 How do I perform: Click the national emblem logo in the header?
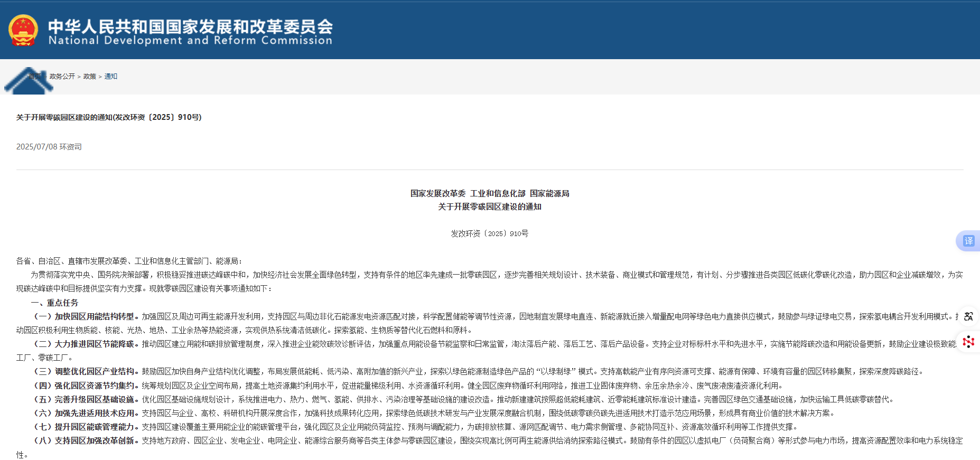tap(23, 30)
